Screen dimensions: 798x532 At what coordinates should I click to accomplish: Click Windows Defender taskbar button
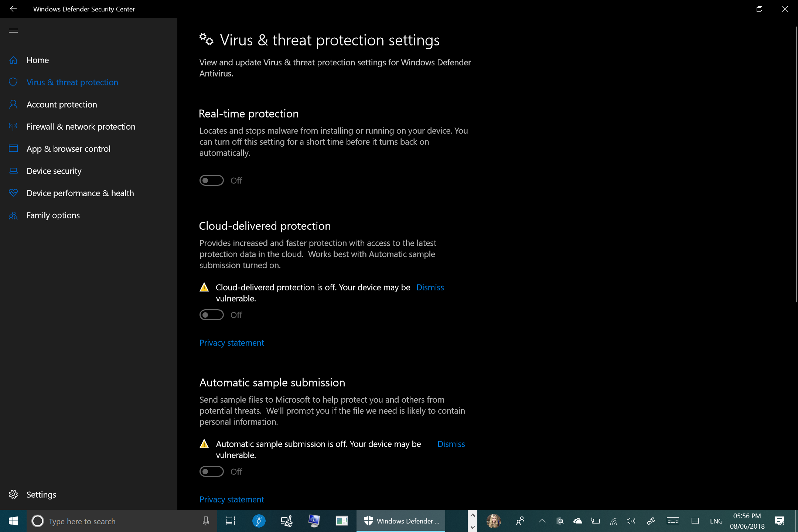[x=401, y=521]
